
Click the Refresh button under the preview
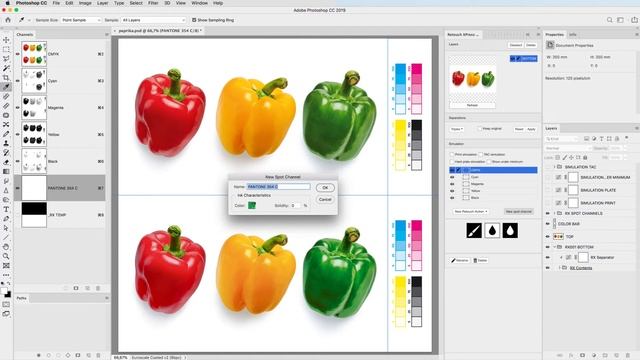(472, 105)
